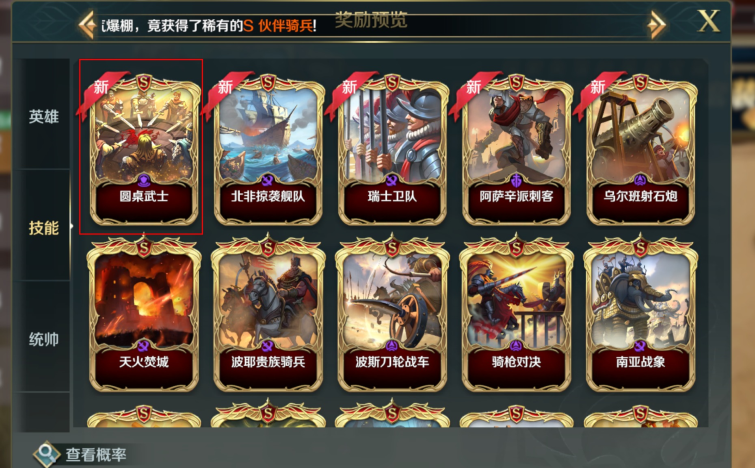Open the 北非掠袭舰队 skill card

268,150
